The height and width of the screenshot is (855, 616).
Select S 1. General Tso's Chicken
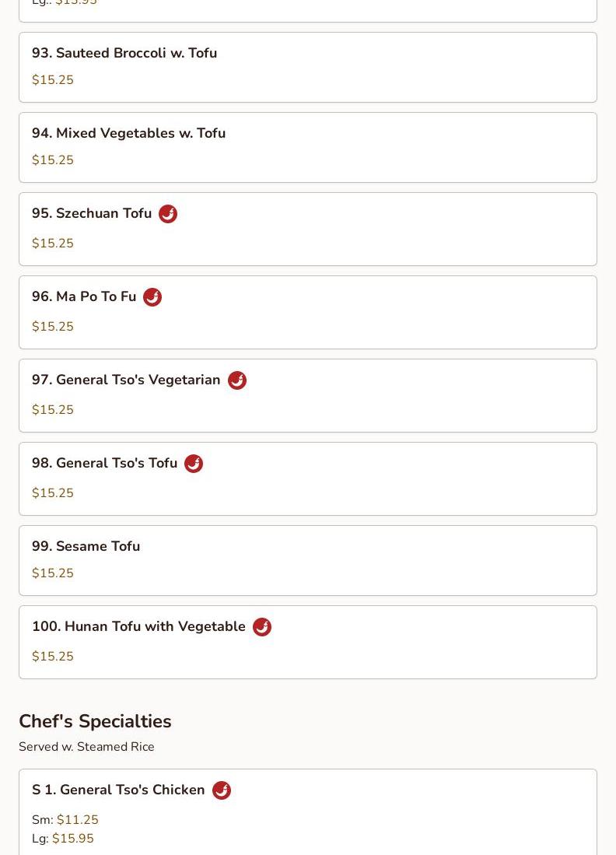(x=118, y=790)
